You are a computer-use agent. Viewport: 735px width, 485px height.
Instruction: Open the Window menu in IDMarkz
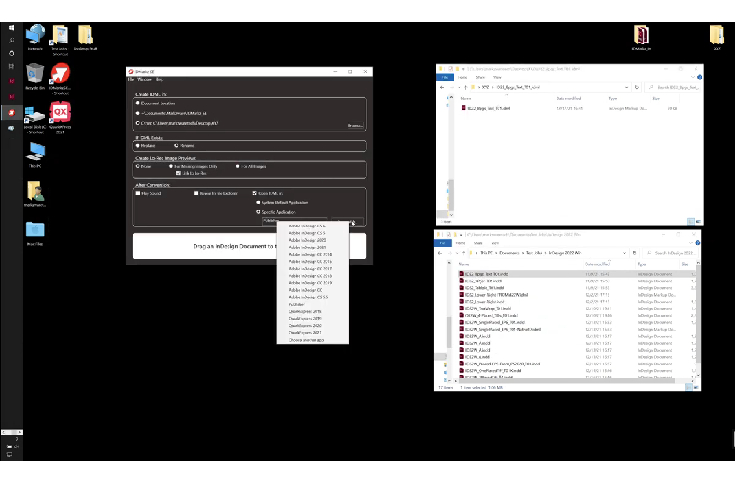pyautogui.click(x=144, y=80)
